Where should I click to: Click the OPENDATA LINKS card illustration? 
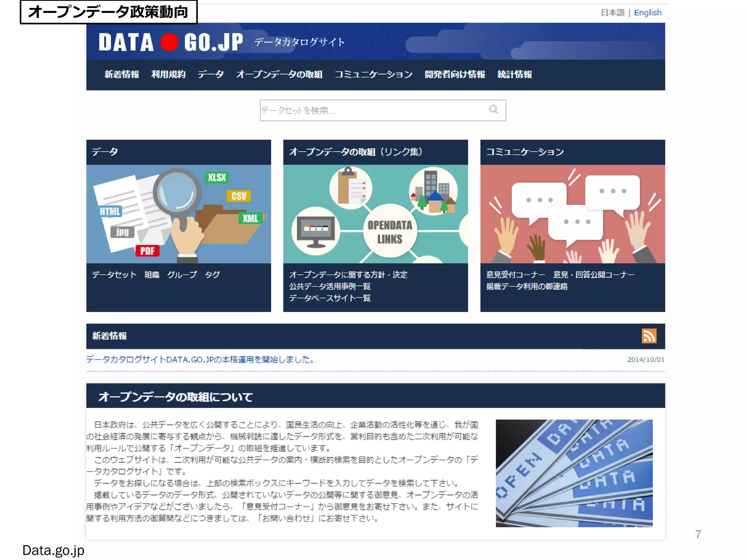(375, 214)
